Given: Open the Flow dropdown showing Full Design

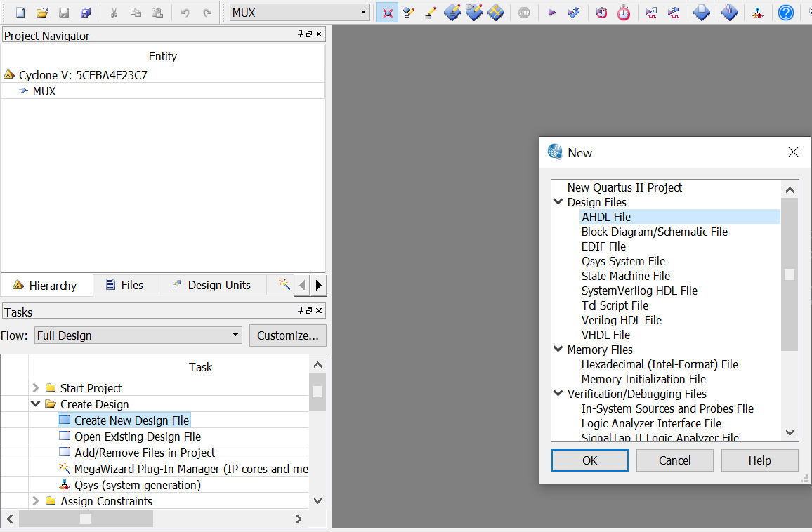Looking at the screenshot, I should [138, 335].
